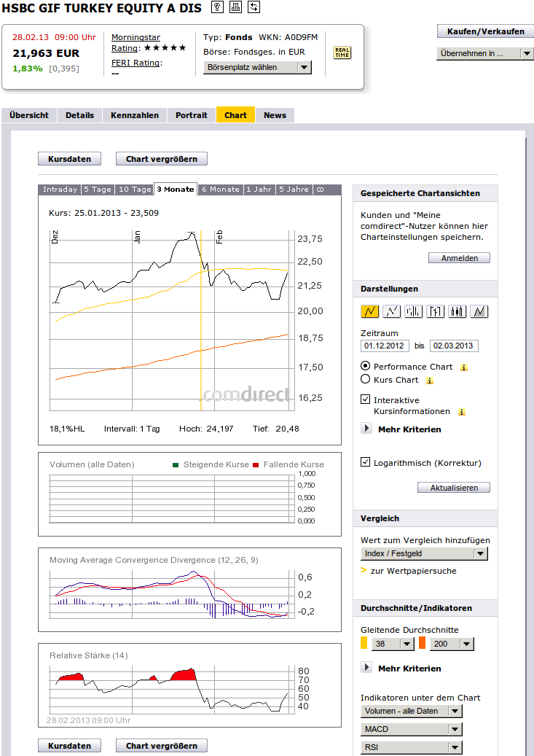The image size is (534, 756).
Task: Open the MACD indicator dropdown
Action: tap(411, 729)
